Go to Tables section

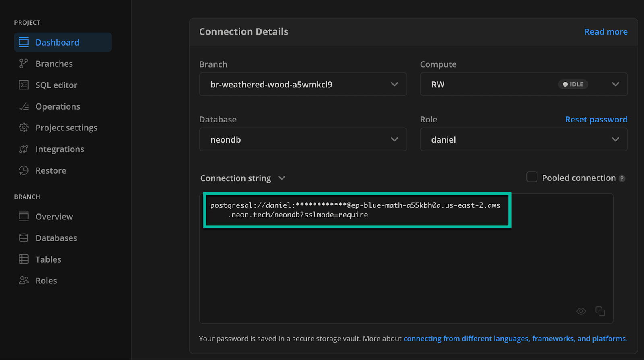tap(48, 259)
